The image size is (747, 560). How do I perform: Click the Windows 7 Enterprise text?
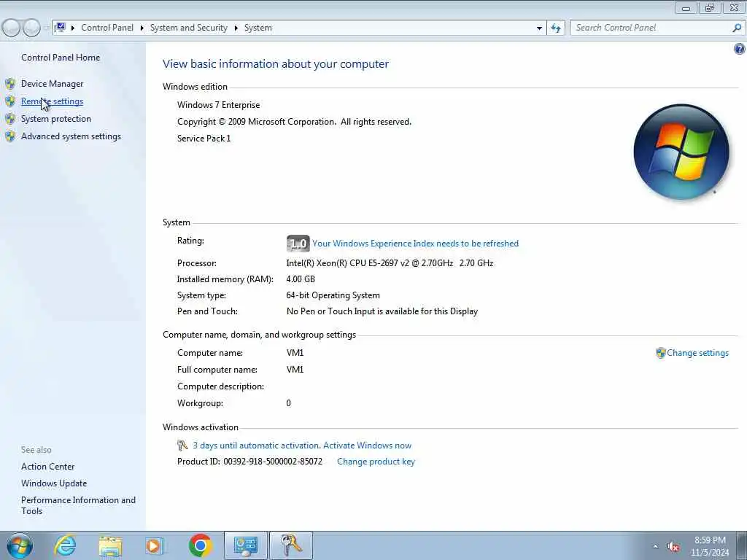tap(219, 105)
